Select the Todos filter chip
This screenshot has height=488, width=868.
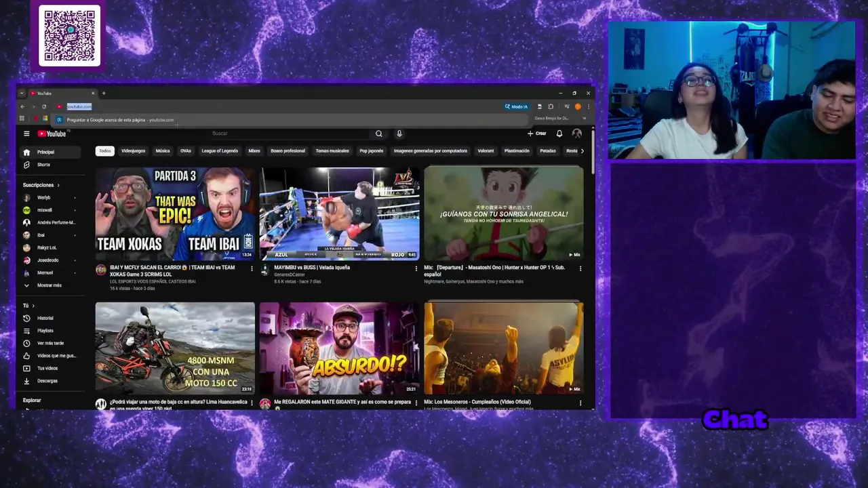(105, 151)
